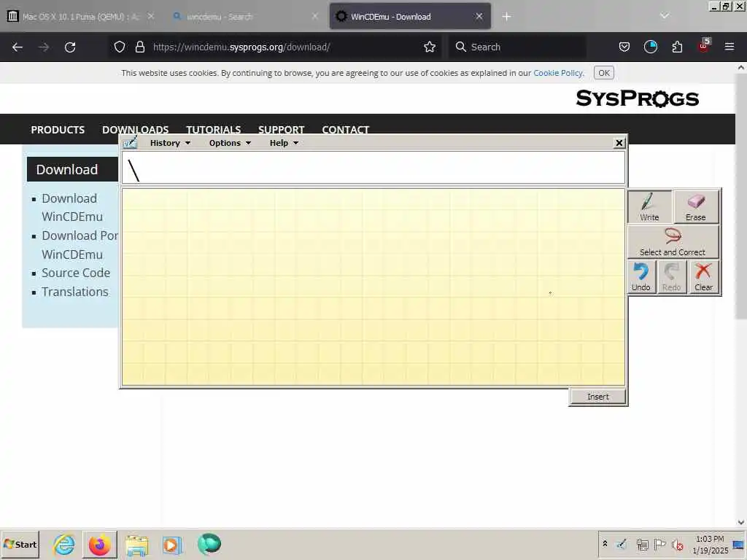Open the Download Portable WinCDEmu link
747x560 pixels.
80,245
